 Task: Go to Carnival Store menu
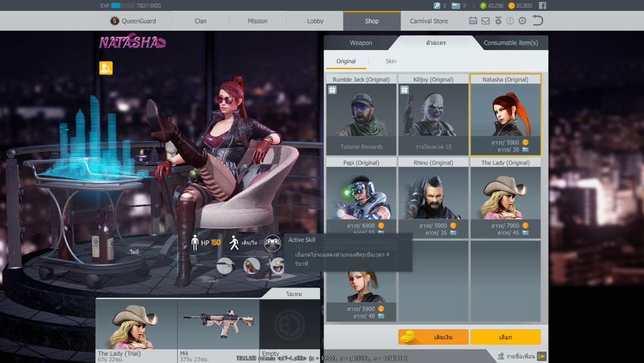click(429, 21)
